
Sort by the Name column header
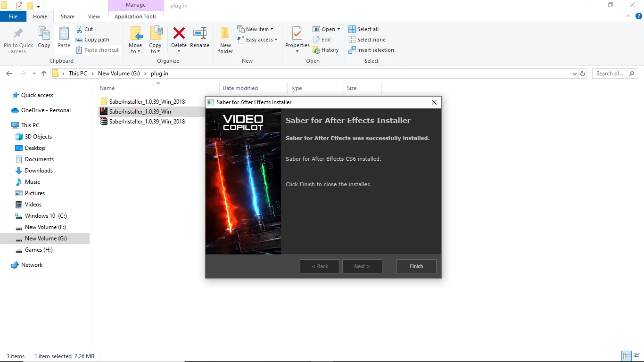tap(107, 88)
